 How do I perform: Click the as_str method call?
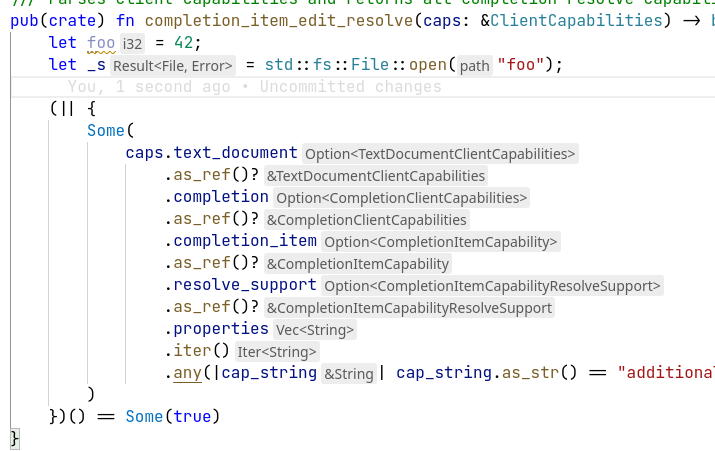pos(530,373)
